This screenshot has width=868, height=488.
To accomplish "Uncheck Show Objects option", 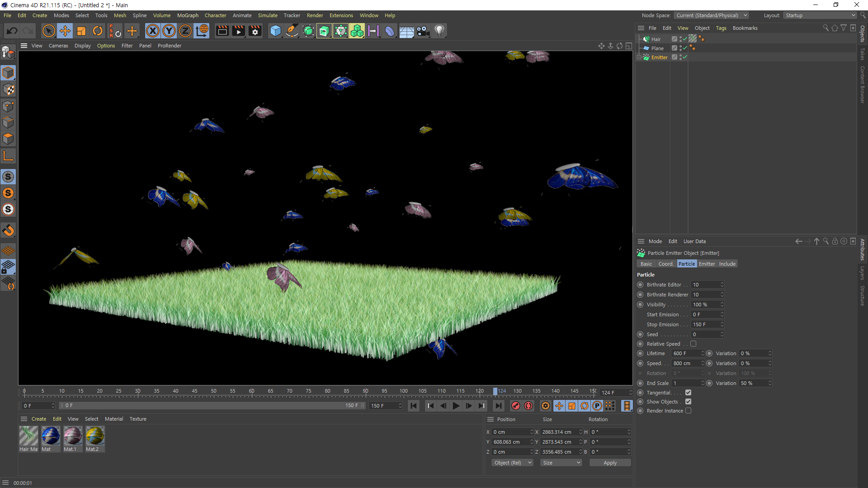I will coord(688,402).
